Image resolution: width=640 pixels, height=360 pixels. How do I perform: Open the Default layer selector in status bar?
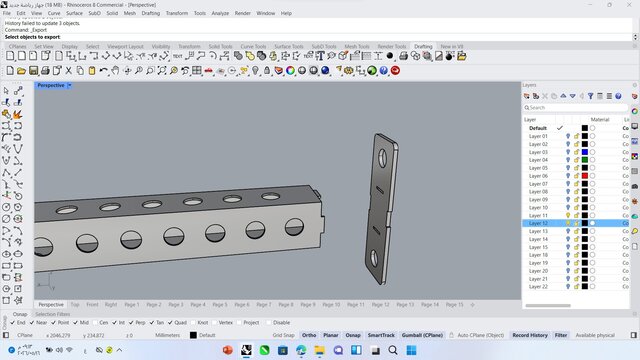(x=203, y=335)
